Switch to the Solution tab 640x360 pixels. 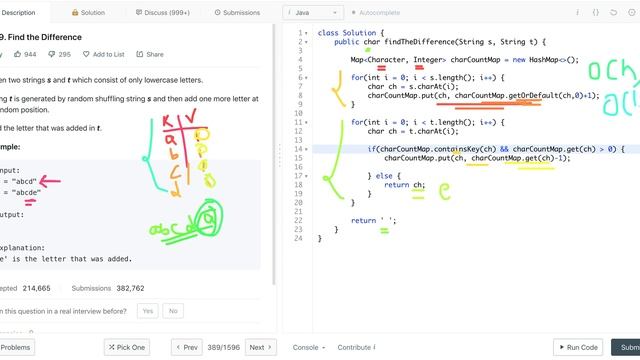tap(89, 13)
